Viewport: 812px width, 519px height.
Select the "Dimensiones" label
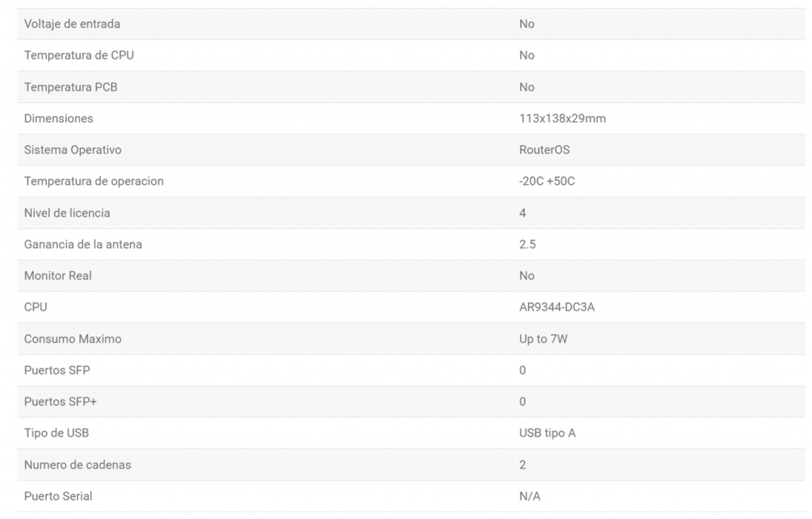click(59, 118)
